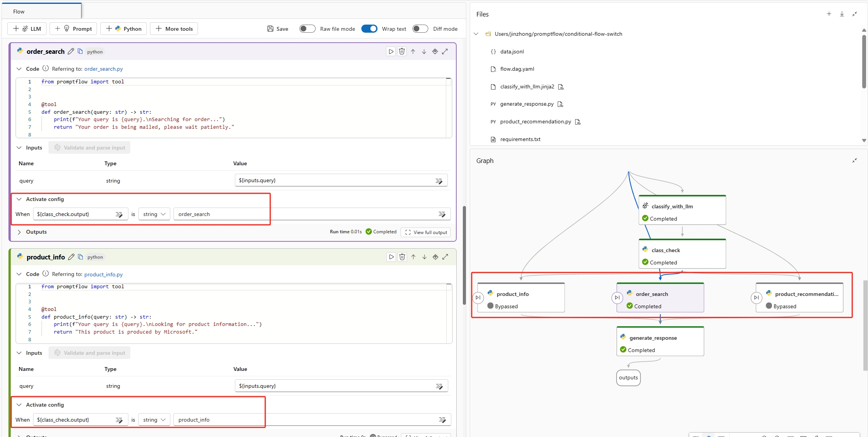Open flow.dag.yaml in Files list
This screenshot has height=437, width=868.
click(x=517, y=69)
